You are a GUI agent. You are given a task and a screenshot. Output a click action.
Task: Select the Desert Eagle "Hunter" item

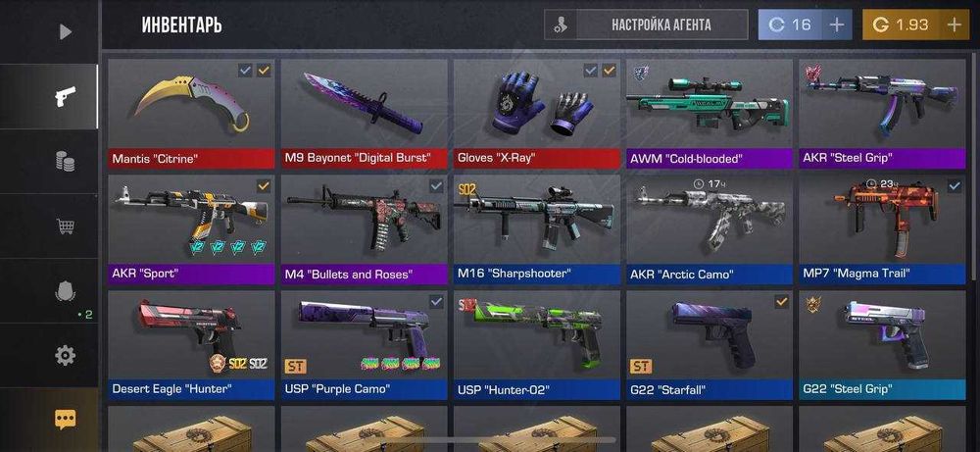(x=191, y=345)
